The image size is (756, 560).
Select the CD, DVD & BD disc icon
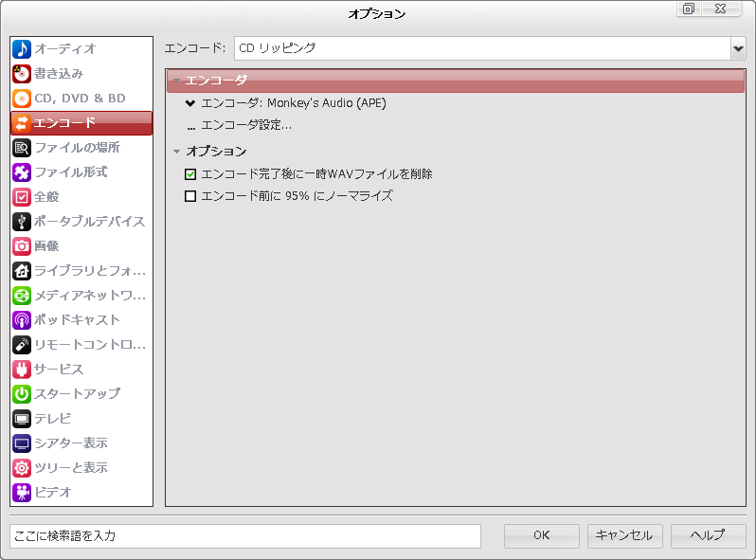22,98
